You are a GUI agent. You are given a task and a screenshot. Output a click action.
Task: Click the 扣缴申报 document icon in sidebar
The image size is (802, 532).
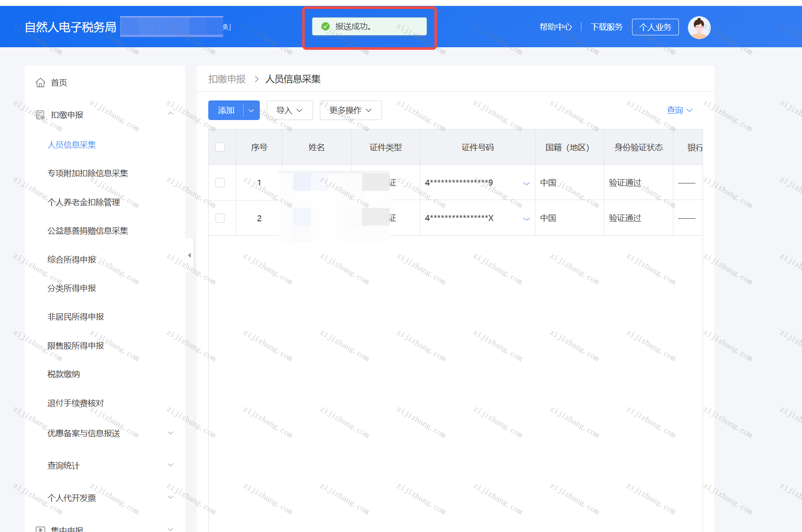point(40,115)
